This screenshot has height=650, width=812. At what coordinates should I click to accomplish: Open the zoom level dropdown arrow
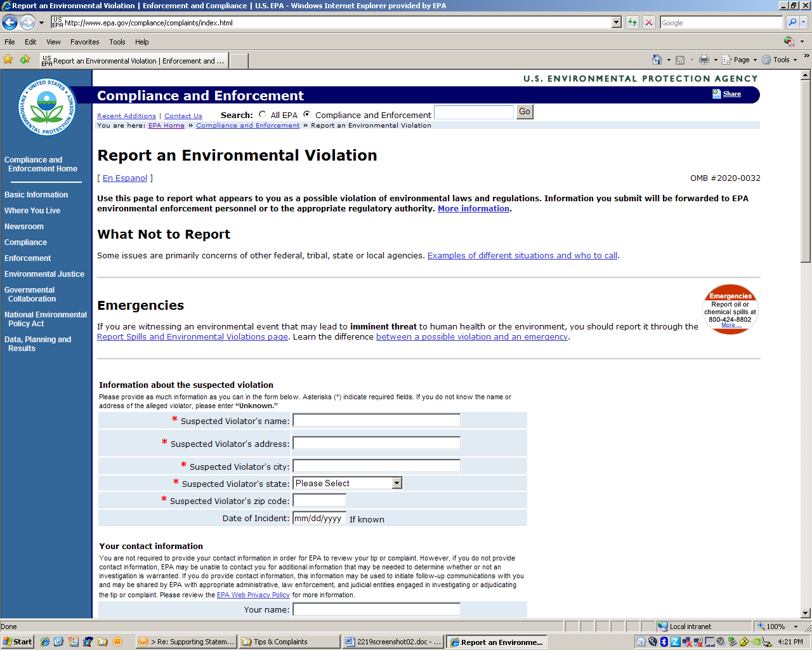[x=796, y=627]
